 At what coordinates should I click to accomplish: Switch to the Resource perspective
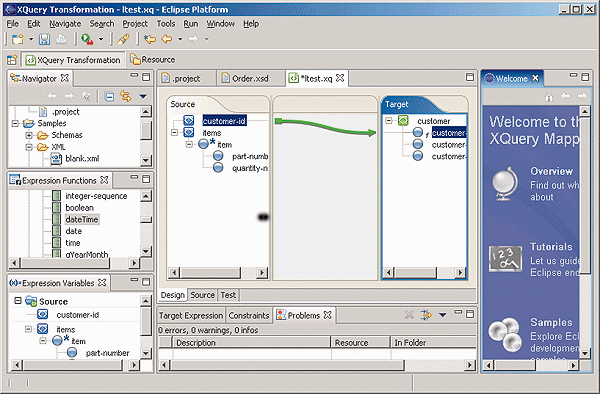coord(153,60)
